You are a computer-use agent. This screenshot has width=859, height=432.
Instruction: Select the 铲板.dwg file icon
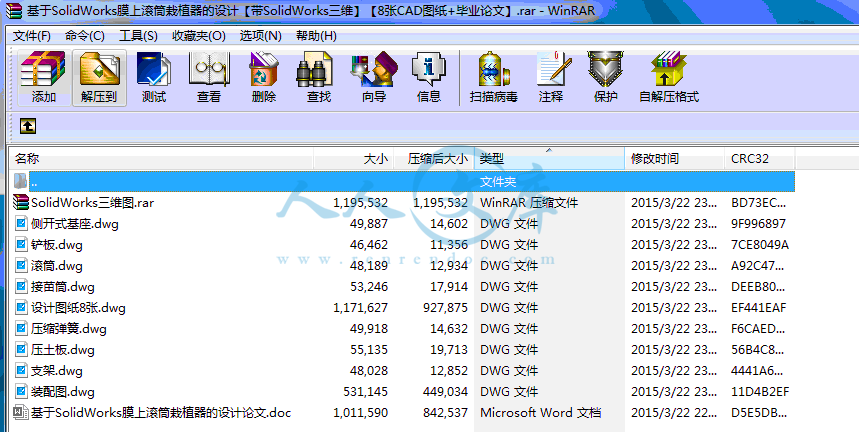(21, 245)
